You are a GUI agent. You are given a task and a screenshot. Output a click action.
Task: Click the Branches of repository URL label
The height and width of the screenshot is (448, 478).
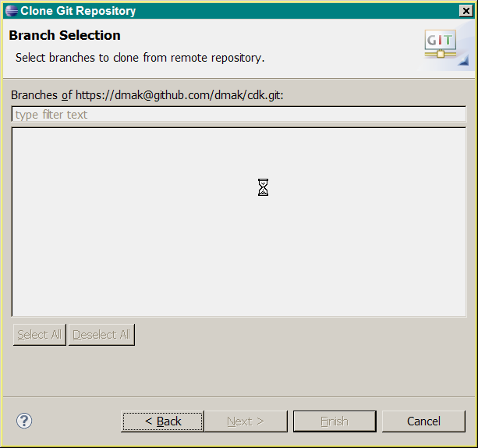[x=147, y=95]
